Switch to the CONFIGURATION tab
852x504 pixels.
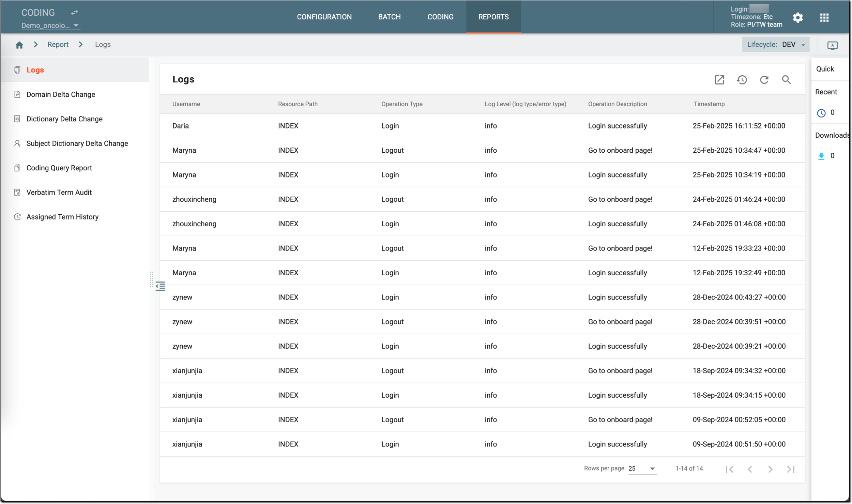[324, 17]
